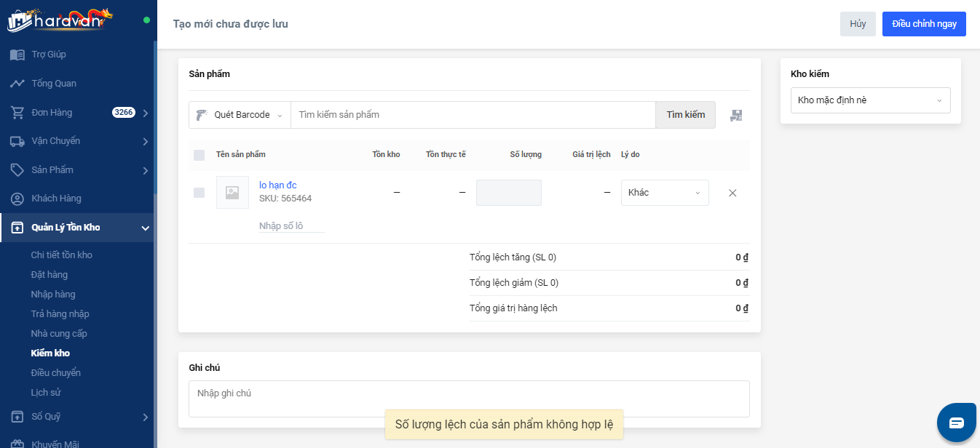The width and height of the screenshot is (980, 448).
Task: Collapse the Quản Lý Tồn Kho menu
Action: 145,228
